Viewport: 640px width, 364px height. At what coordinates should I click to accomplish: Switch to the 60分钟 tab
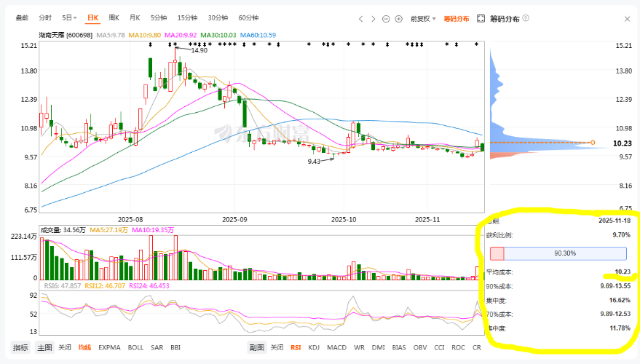coord(248,17)
